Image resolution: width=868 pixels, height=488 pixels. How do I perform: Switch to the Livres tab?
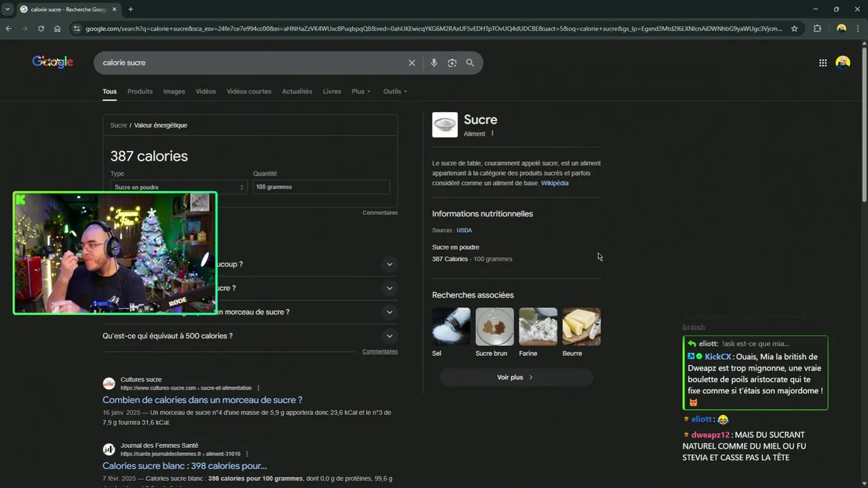[x=332, y=91]
